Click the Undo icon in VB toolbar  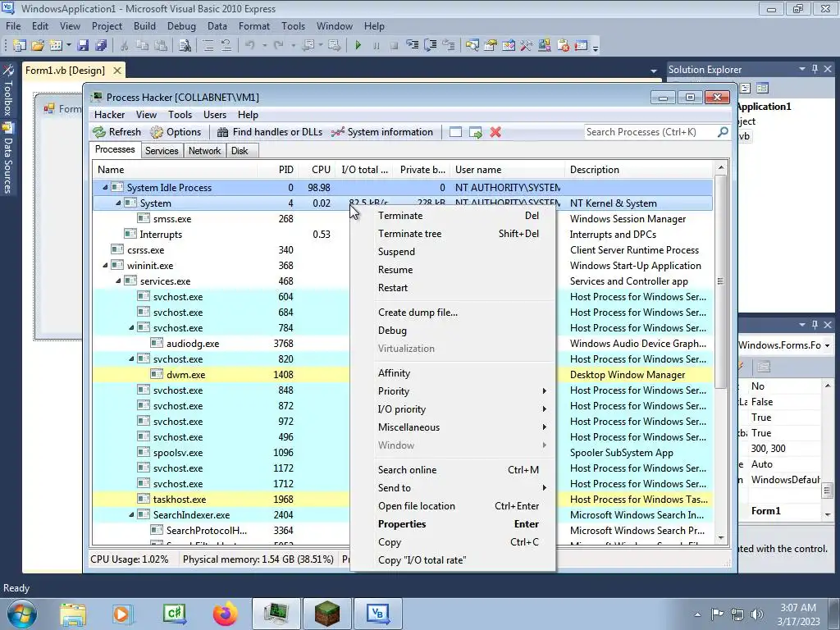coord(249,46)
